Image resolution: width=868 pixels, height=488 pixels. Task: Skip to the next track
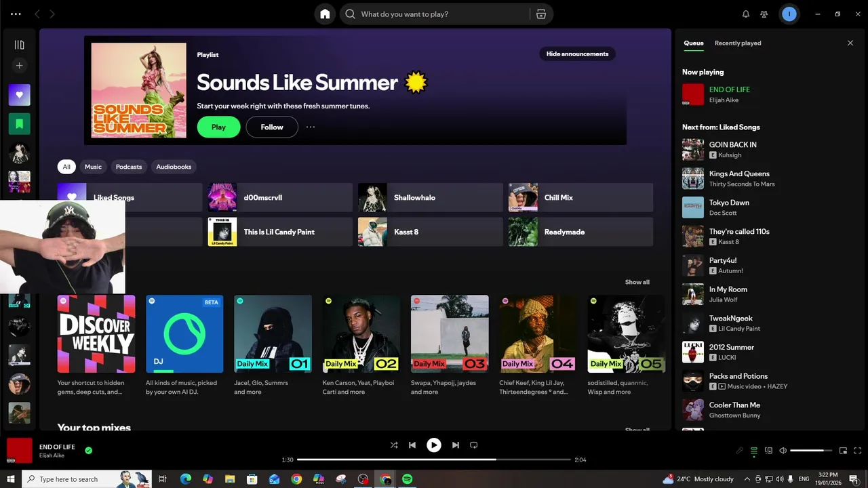pos(456,445)
